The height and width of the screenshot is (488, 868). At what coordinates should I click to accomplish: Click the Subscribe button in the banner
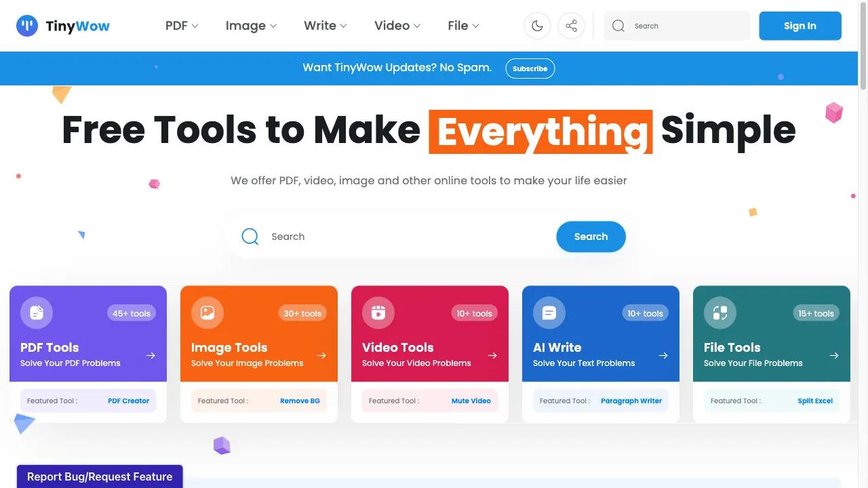tap(530, 68)
